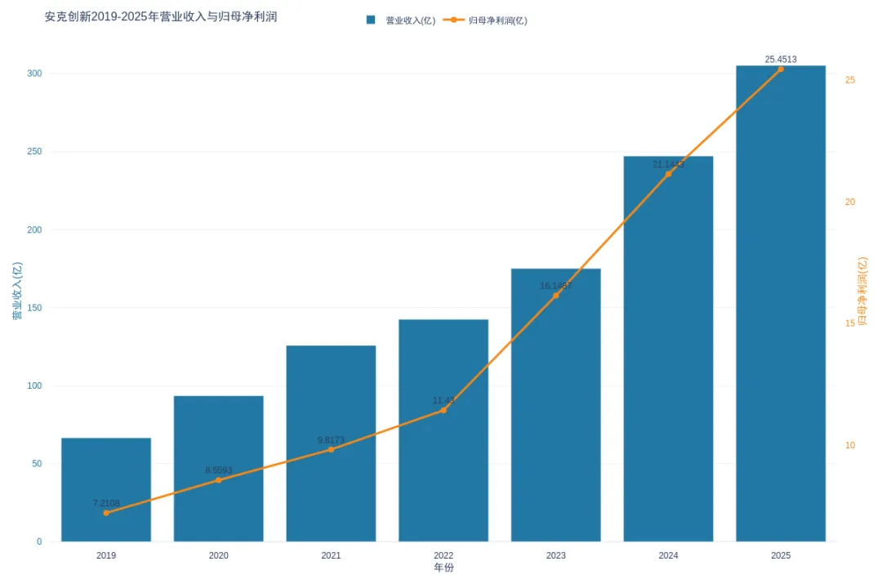Click the left axis tick 50
This screenshot has width=882, height=588.
point(37,464)
